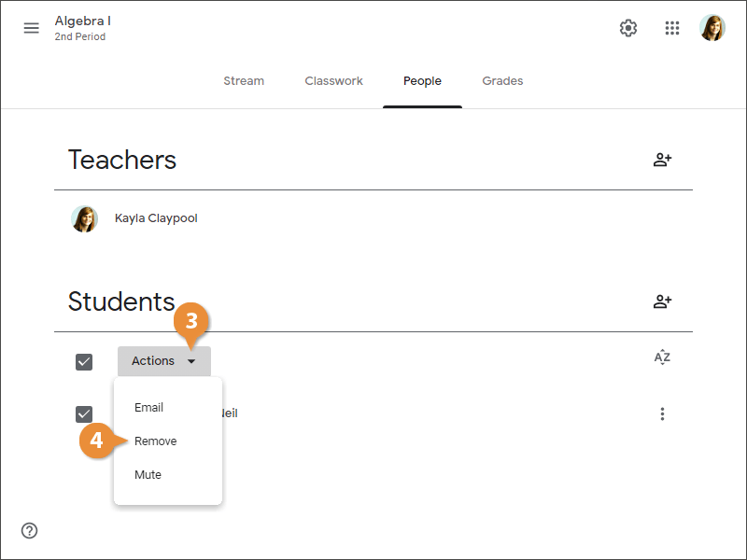Switch to the Grades tab
The image size is (747, 560).
(x=502, y=81)
